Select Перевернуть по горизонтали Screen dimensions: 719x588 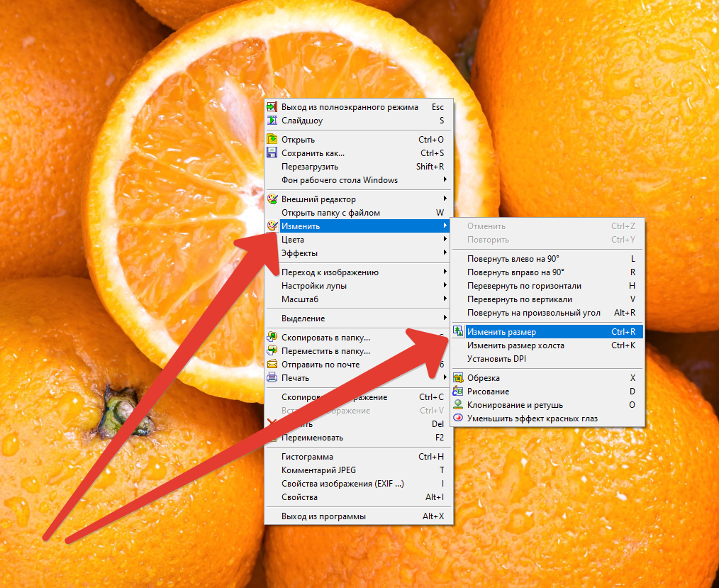click(547, 286)
